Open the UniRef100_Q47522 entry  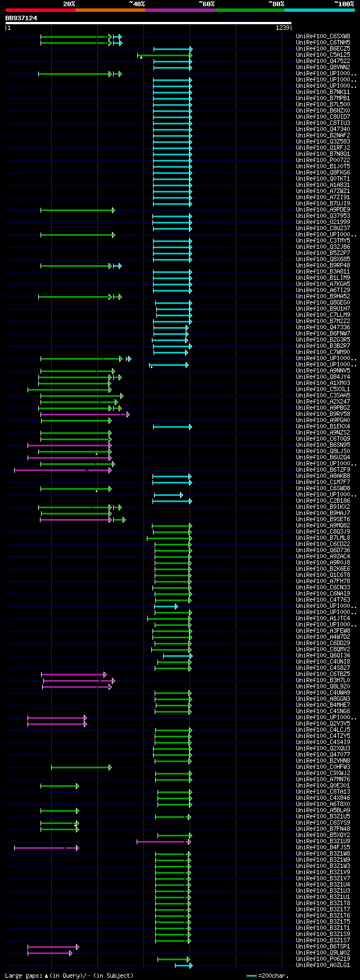tap(323, 61)
